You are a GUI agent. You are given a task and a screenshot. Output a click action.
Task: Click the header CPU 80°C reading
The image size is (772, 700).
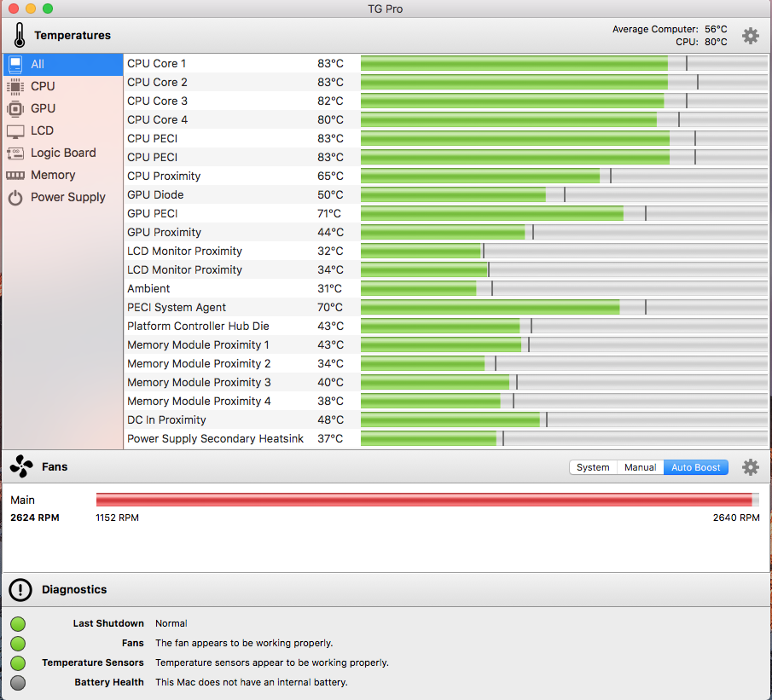pyautogui.click(x=701, y=42)
